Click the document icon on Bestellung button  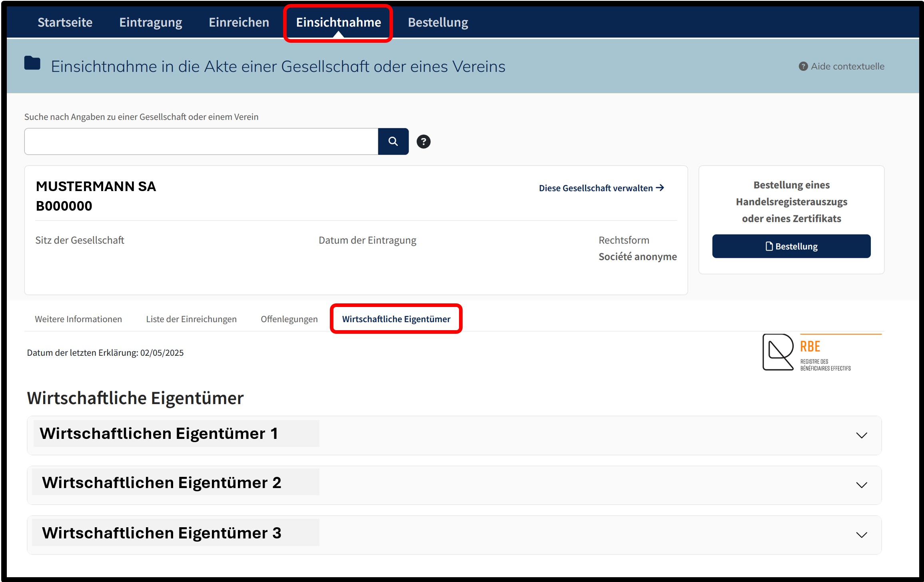769,246
